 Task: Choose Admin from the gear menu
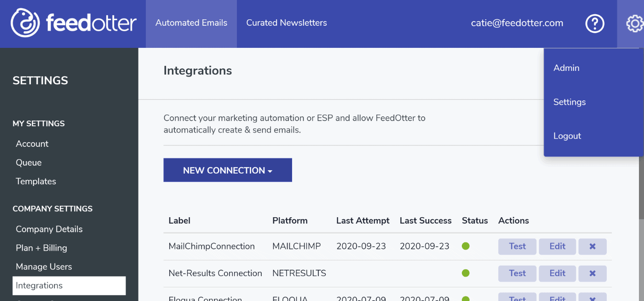(566, 68)
